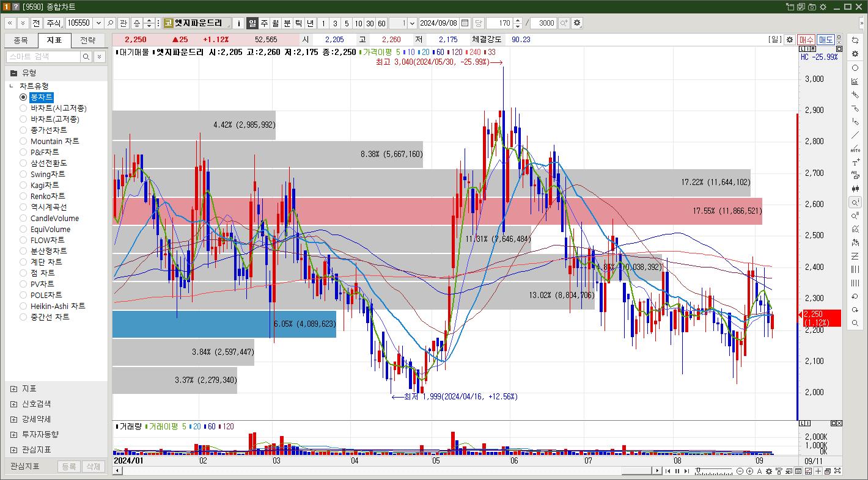Click the 등록 button in 관심지표
The height and width of the screenshot is (480, 868).
(x=69, y=466)
